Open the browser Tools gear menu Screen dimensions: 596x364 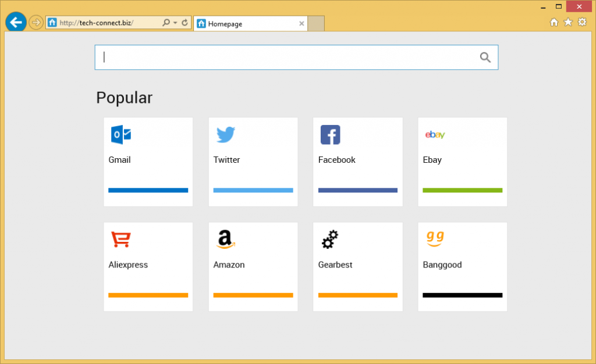pos(581,22)
